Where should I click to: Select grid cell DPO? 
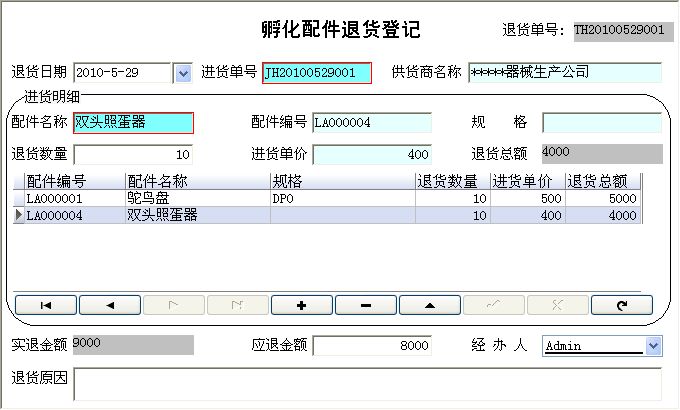pyautogui.click(x=343, y=199)
